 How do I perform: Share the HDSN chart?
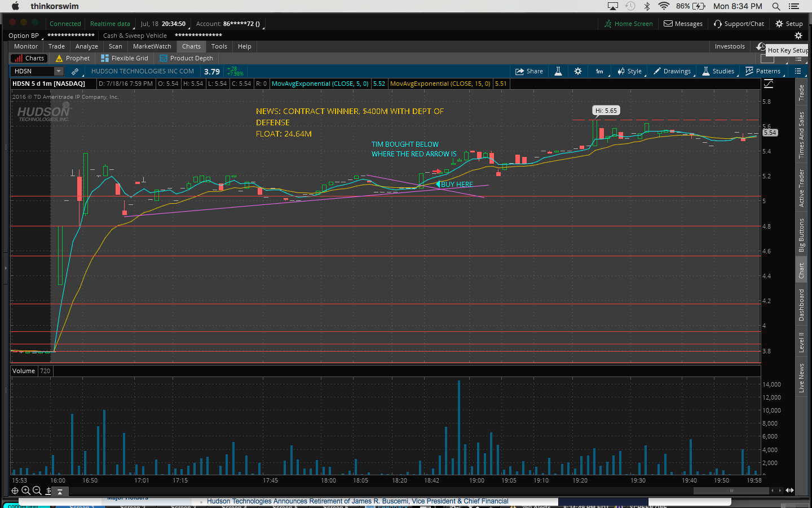tap(529, 71)
